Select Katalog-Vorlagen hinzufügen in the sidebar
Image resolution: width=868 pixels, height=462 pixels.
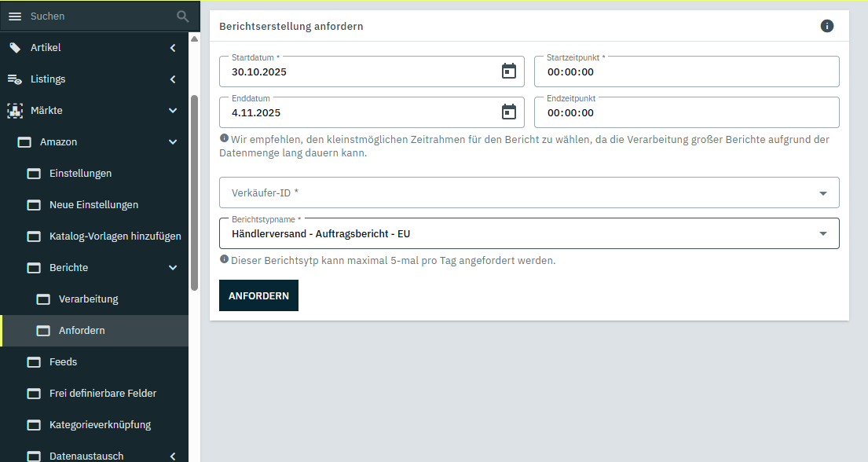tap(115, 236)
